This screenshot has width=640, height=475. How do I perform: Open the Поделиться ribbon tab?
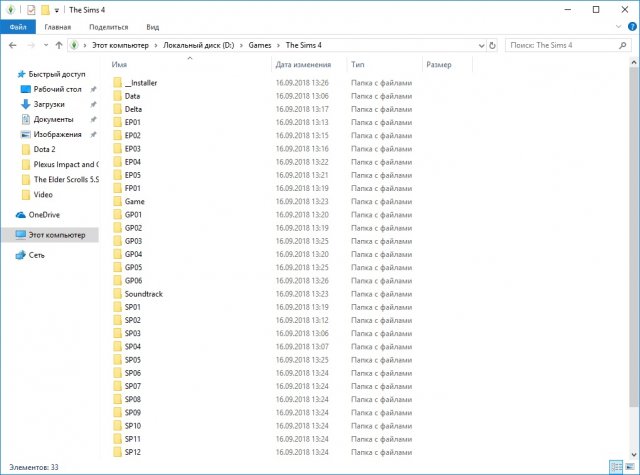pyautogui.click(x=109, y=27)
